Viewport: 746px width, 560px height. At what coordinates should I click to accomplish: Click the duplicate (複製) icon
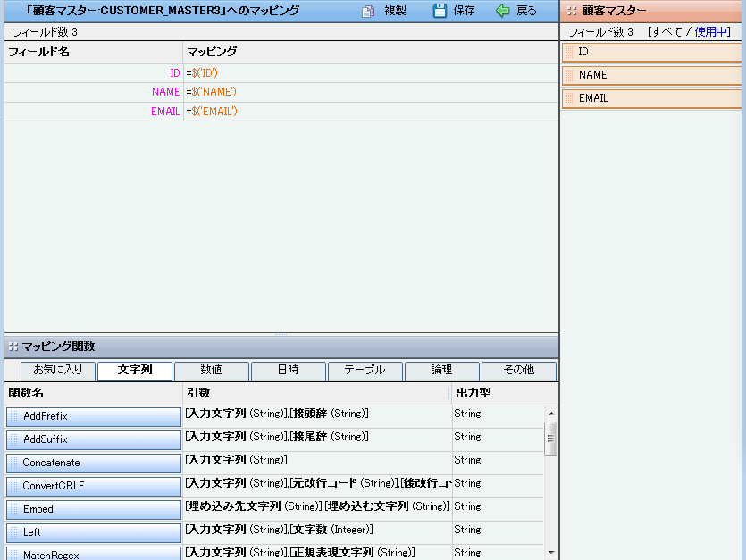(368, 11)
